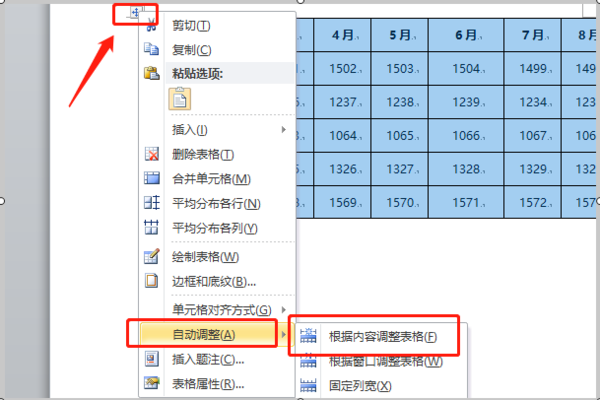600x400 pixels.
Task: Choose 根据内容调整表格(F) in submenu
Action: point(382,336)
